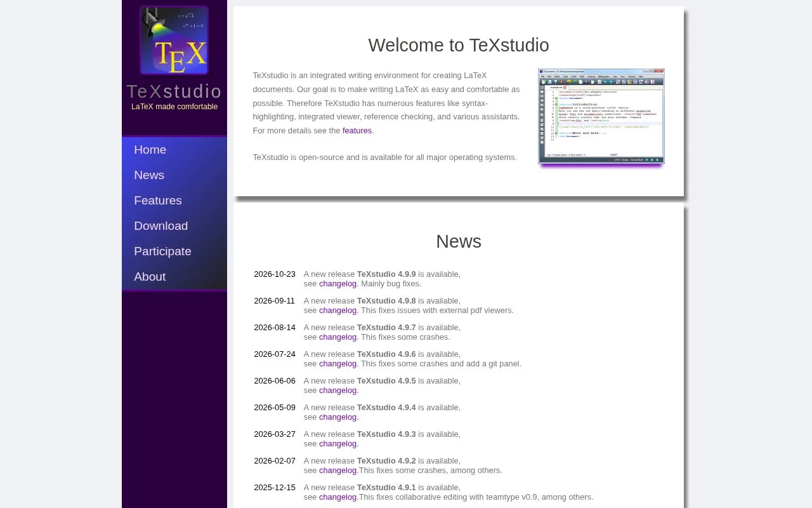This screenshot has width=812, height=508.
Task: Click the 'TeXstudio 4.9.1' release name
Action: [x=386, y=488]
